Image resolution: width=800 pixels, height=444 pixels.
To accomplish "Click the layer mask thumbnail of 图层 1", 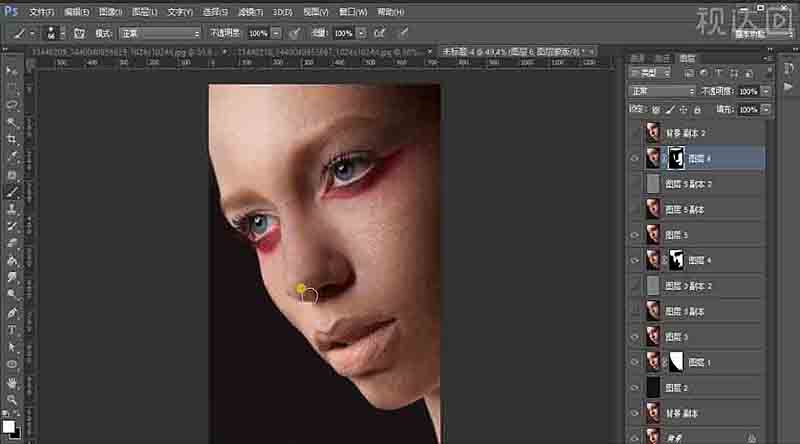I will point(676,362).
